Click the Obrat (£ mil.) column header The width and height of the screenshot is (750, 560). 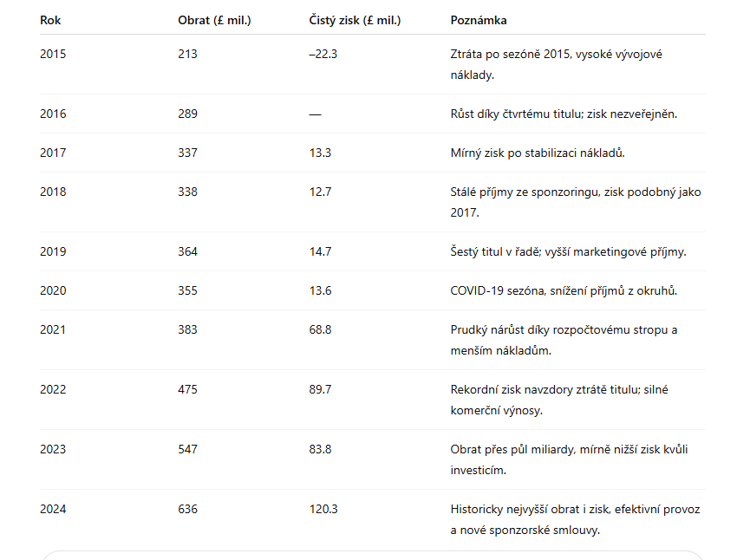(x=214, y=20)
